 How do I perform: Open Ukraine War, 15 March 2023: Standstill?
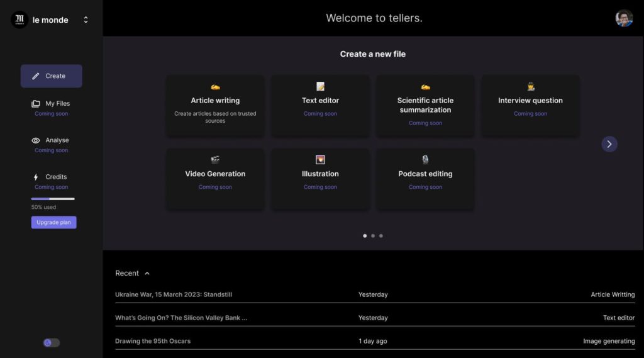click(x=174, y=294)
